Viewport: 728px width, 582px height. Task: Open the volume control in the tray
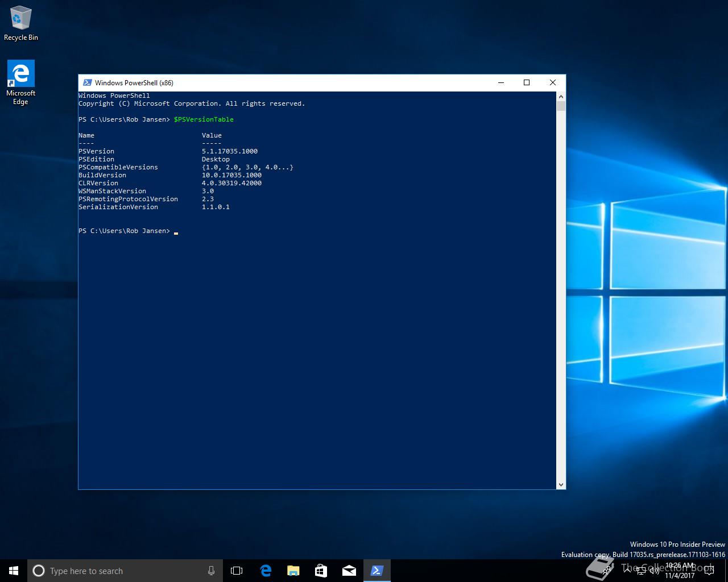[655, 571]
